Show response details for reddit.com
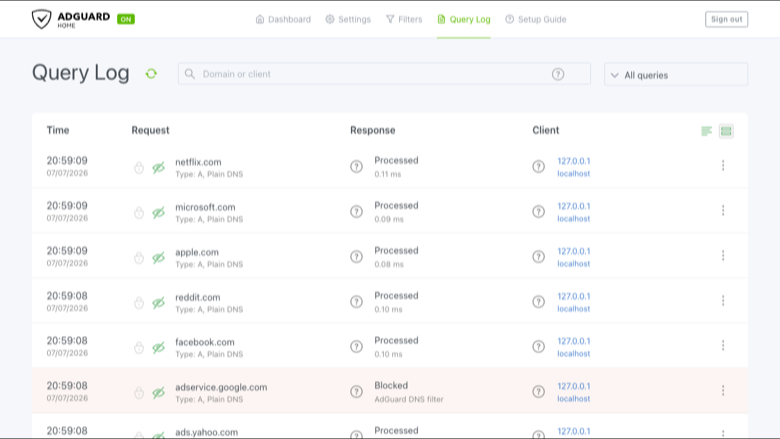 (x=356, y=302)
